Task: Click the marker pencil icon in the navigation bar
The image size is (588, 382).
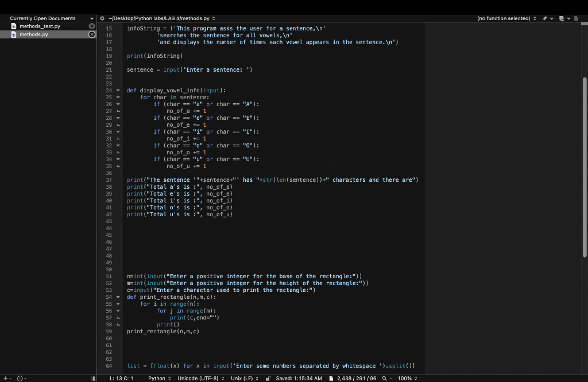Action: 544,18
